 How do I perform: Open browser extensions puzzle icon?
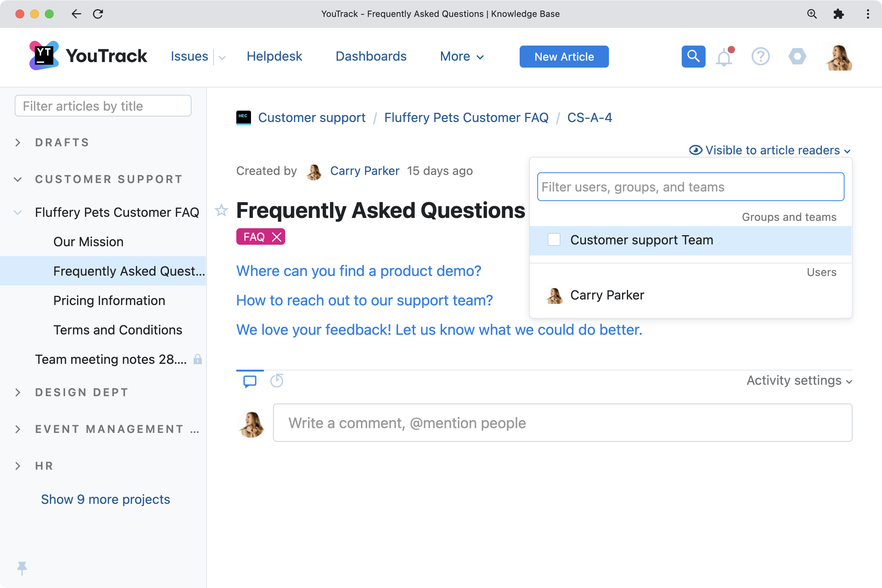(839, 14)
